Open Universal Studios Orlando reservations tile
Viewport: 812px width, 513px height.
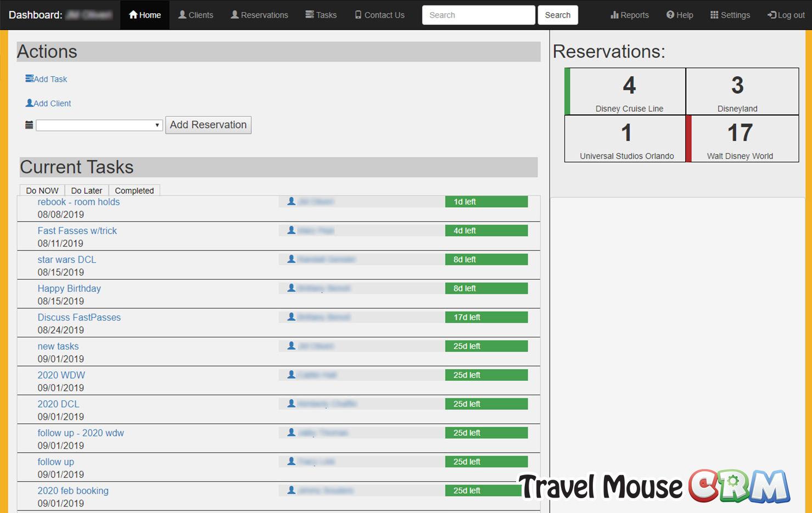(x=625, y=139)
